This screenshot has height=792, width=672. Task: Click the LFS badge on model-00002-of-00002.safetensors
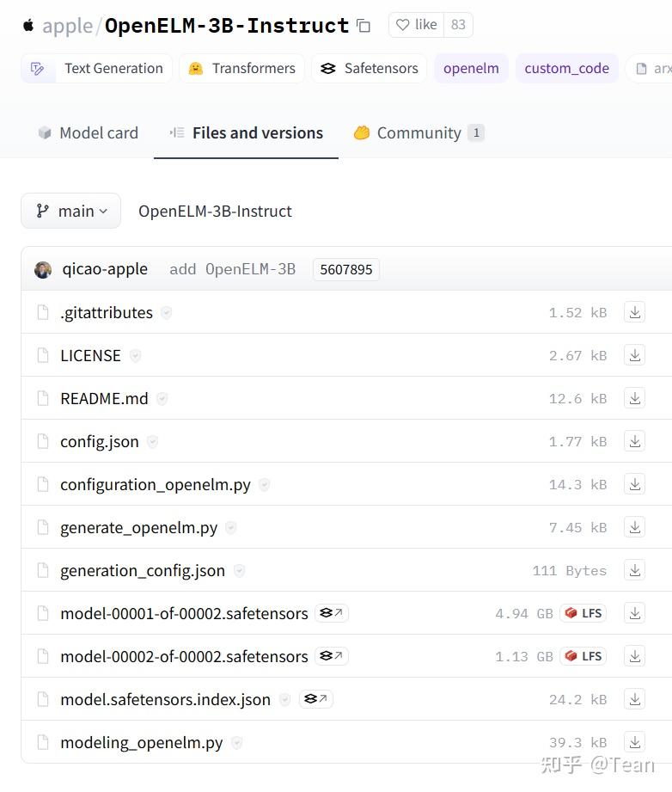click(583, 655)
